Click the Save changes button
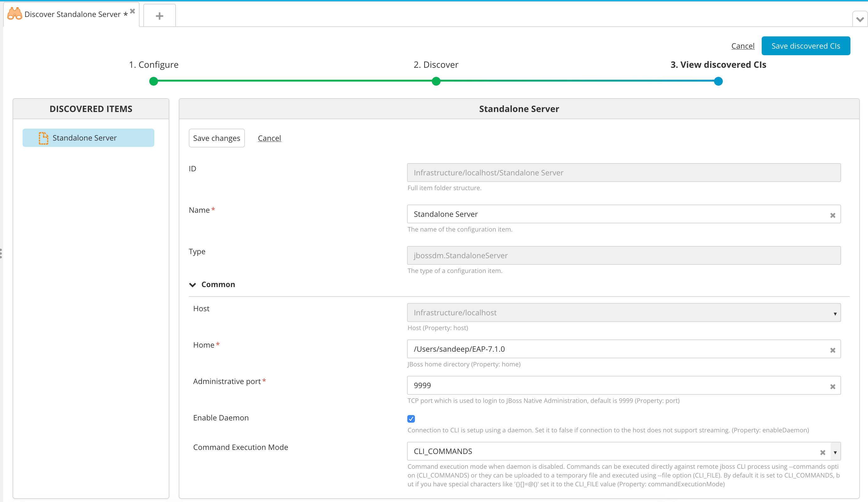The width and height of the screenshot is (868, 502). [217, 138]
